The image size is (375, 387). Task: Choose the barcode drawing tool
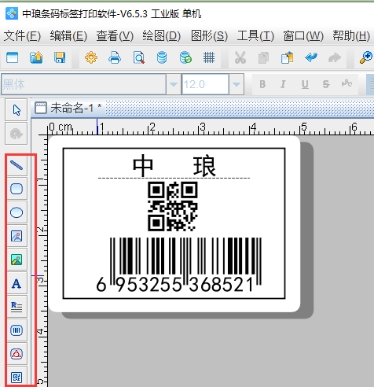point(16,330)
